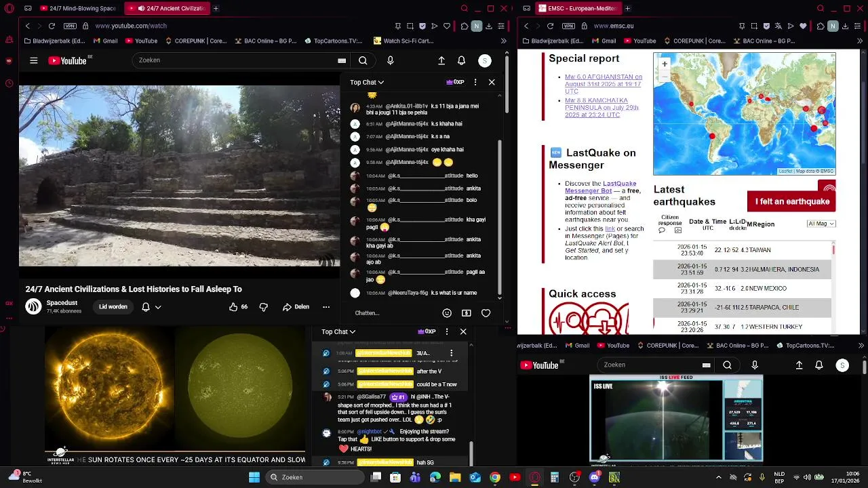
Task: Select 24/7 Ancient Civilizations tab
Action: 166,8
